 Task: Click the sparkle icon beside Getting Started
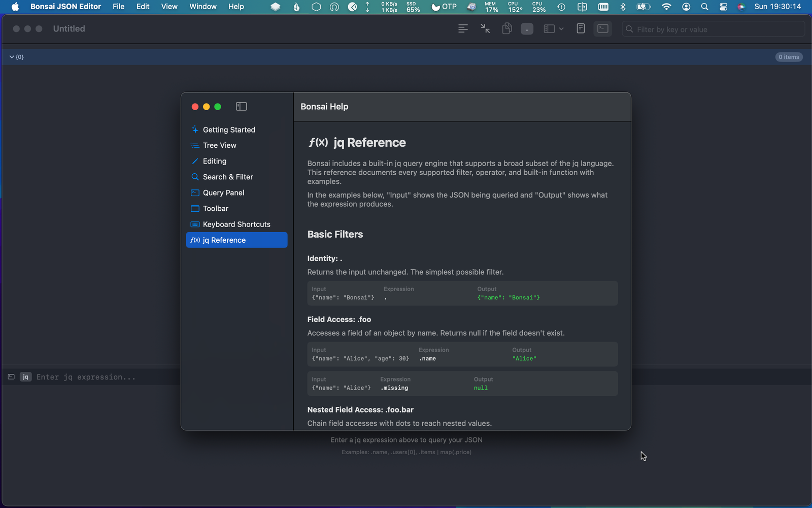(195, 130)
